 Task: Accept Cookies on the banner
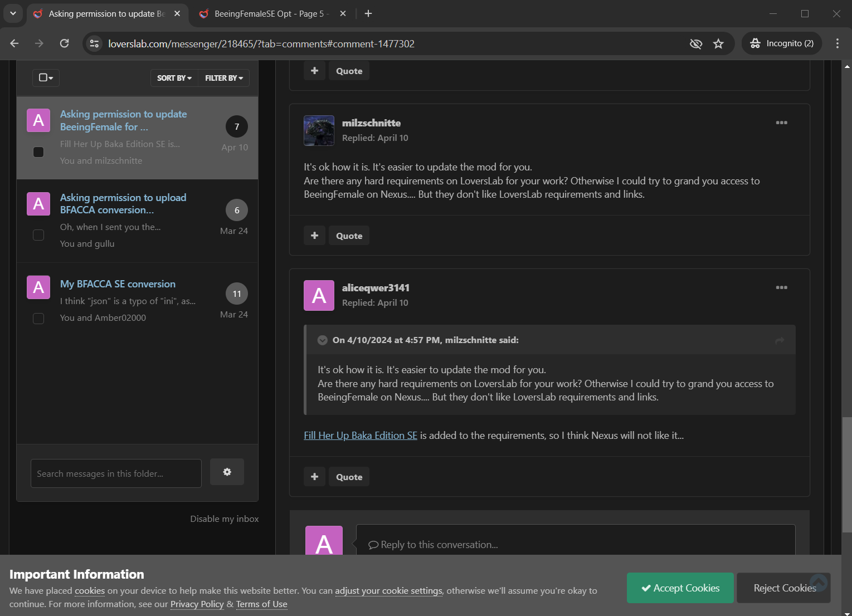(x=680, y=588)
